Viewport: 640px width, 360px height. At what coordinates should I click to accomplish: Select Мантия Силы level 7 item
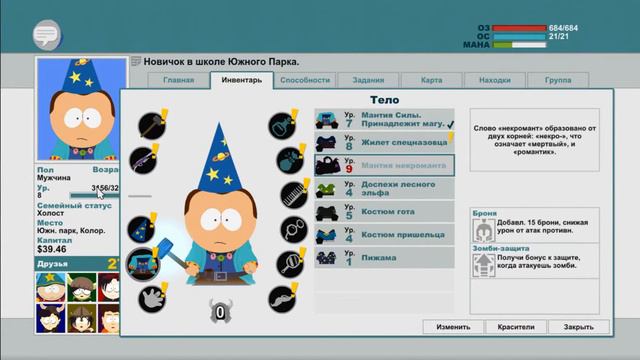click(x=384, y=120)
